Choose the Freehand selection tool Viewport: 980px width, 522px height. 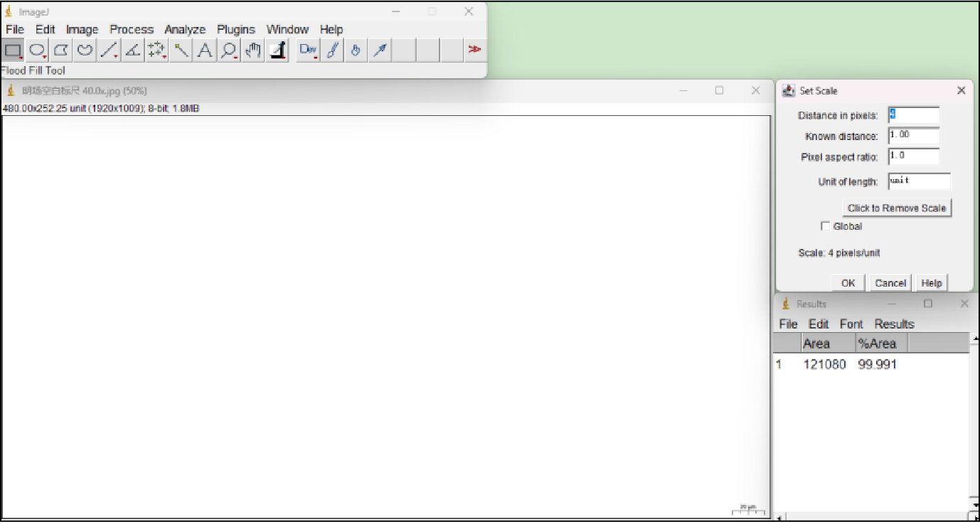85,50
